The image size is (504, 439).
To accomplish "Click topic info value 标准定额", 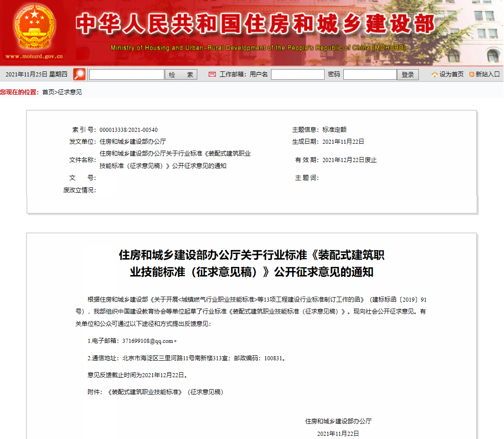I will (x=334, y=130).
